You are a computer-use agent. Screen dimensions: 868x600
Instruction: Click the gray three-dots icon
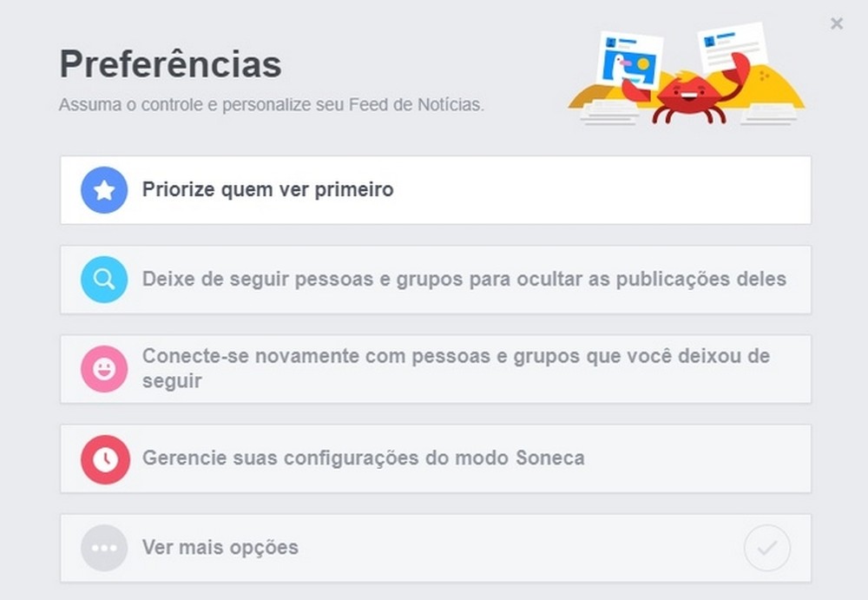click(104, 548)
